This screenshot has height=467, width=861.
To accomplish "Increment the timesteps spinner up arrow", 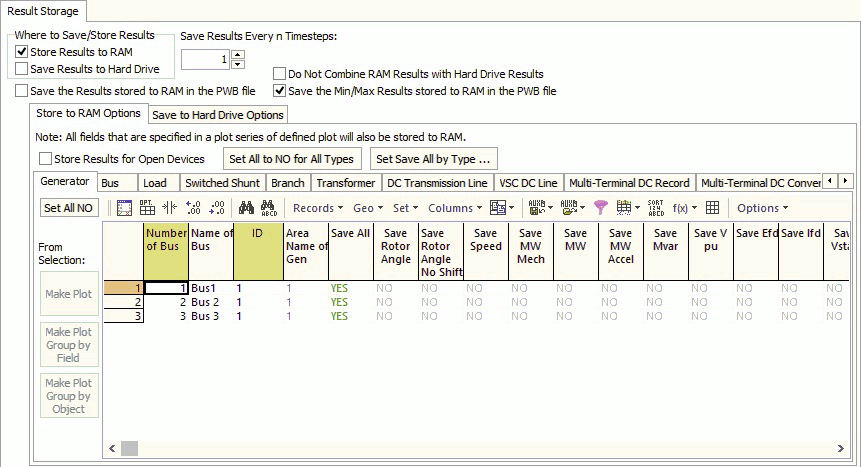I will (x=238, y=55).
